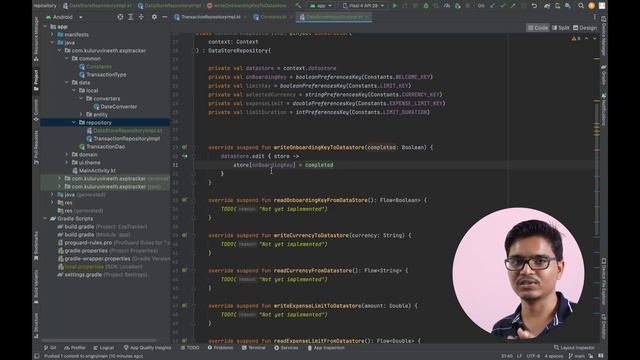This screenshot has height=360, width=640.
Task: Collapse the Gradle Scripts node
Action: coord(45,219)
